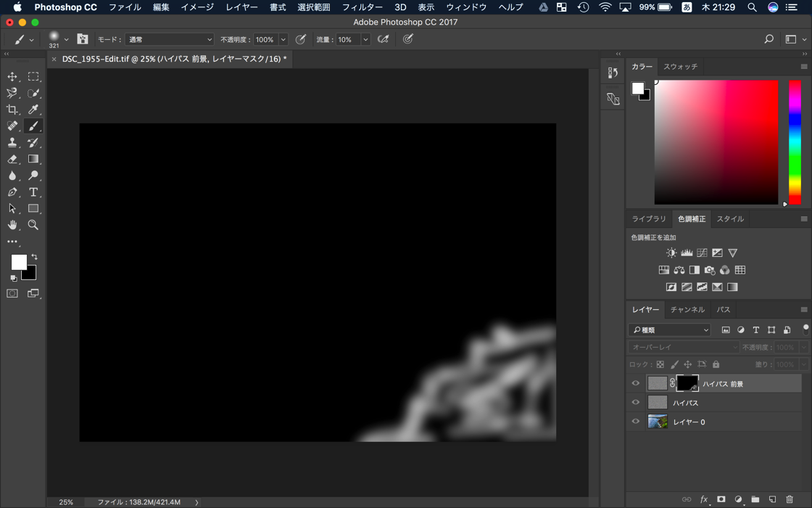Image resolution: width=812 pixels, height=508 pixels.
Task: Select the Eyedropper tool
Action: (33, 110)
